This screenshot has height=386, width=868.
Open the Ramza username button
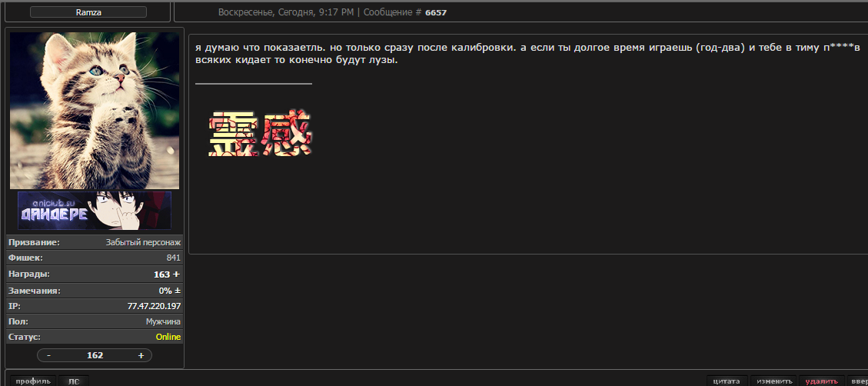tap(88, 12)
